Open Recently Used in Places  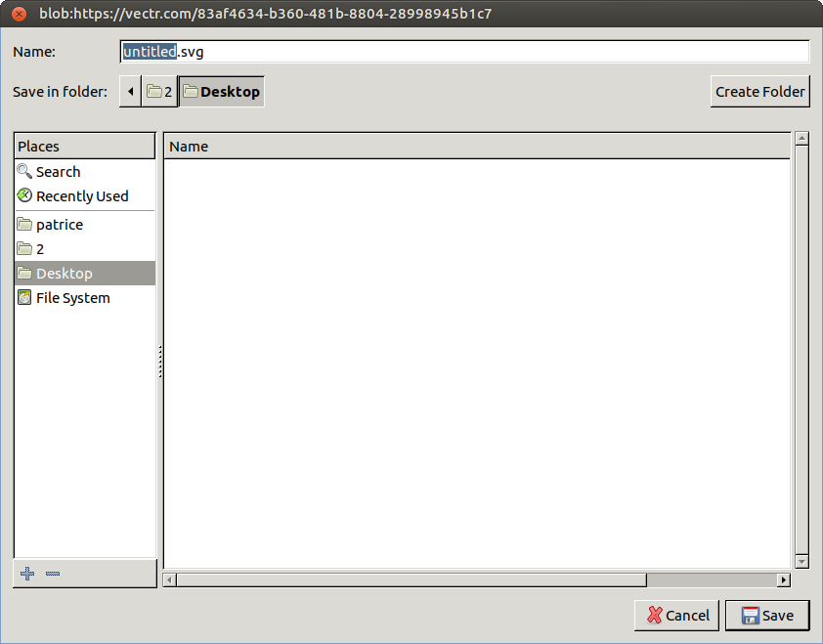(x=85, y=196)
